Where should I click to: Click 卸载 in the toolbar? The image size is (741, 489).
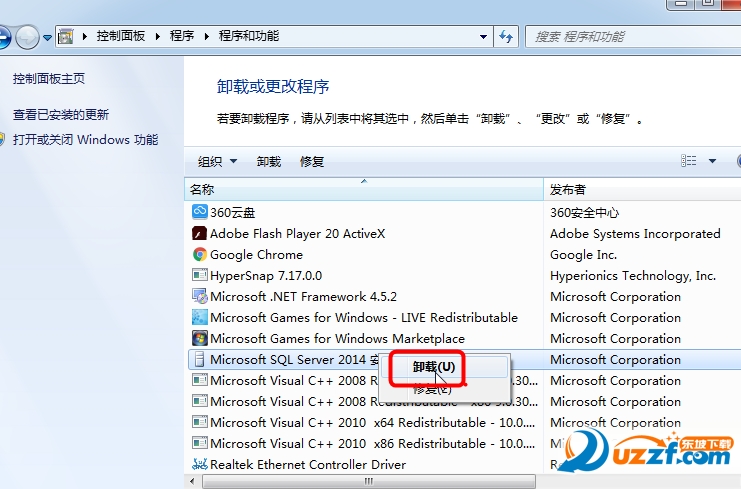[x=269, y=162]
